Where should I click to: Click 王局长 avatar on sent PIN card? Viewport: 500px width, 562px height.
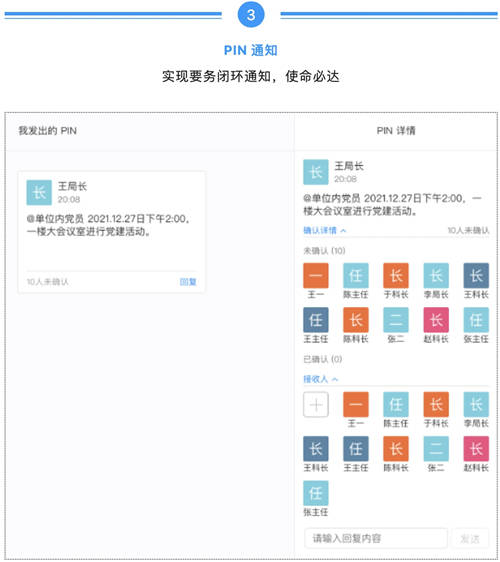pos(39,192)
